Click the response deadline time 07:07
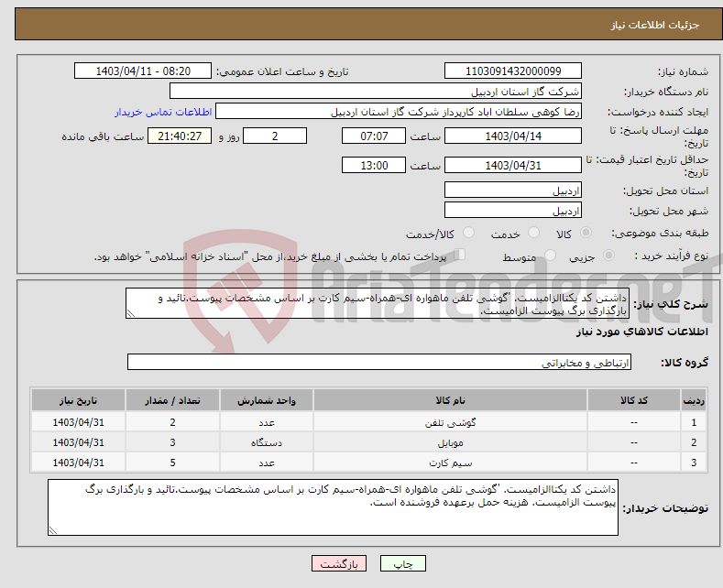This screenshot has height=588, width=723. coord(374,136)
